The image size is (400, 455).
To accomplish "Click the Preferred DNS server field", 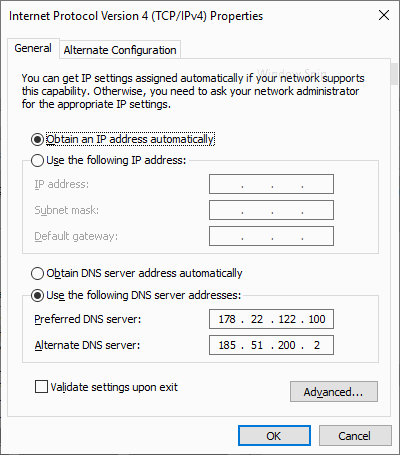I will tap(271, 319).
